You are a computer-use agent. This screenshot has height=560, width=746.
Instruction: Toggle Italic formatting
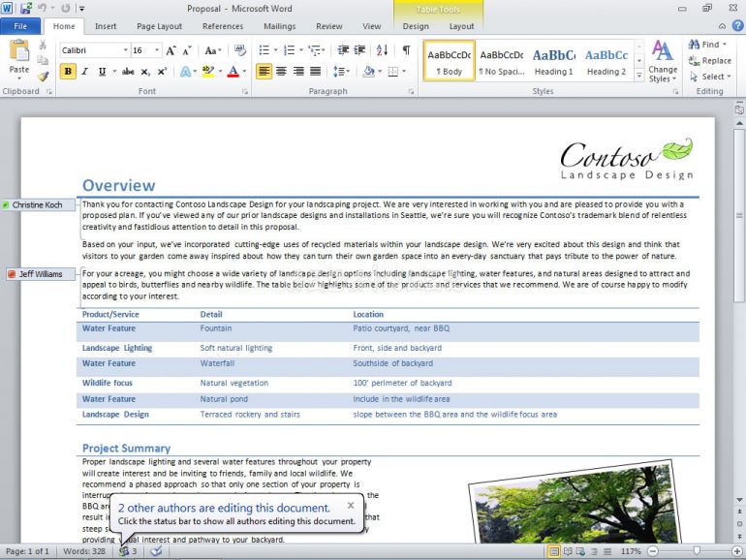pos(84,72)
